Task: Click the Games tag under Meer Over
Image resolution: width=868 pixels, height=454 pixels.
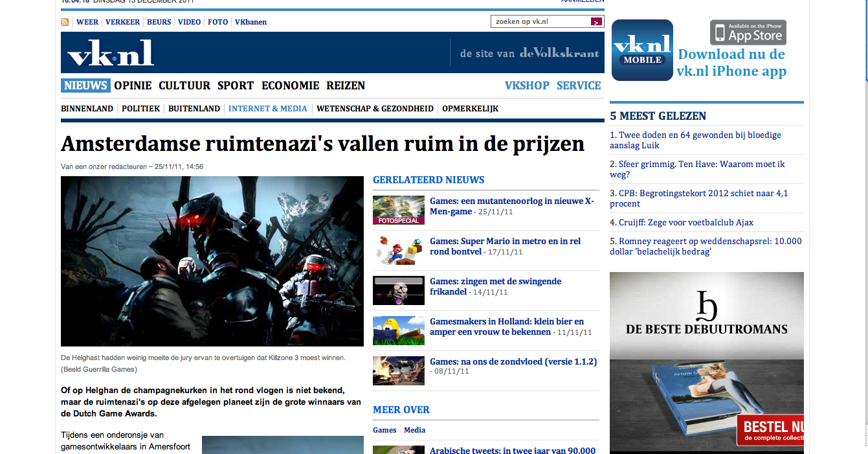Action: [x=384, y=430]
